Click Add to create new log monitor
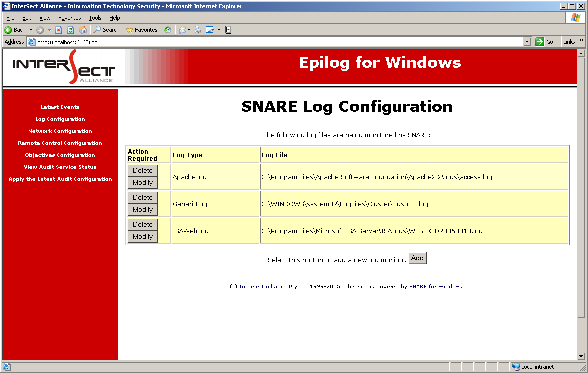This screenshot has width=588, height=373. tap(417, 258)
